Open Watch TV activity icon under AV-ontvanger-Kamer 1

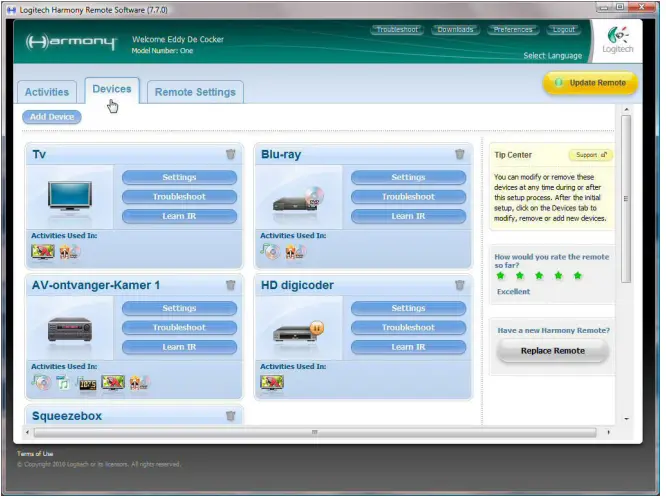(x=113, y=385)
